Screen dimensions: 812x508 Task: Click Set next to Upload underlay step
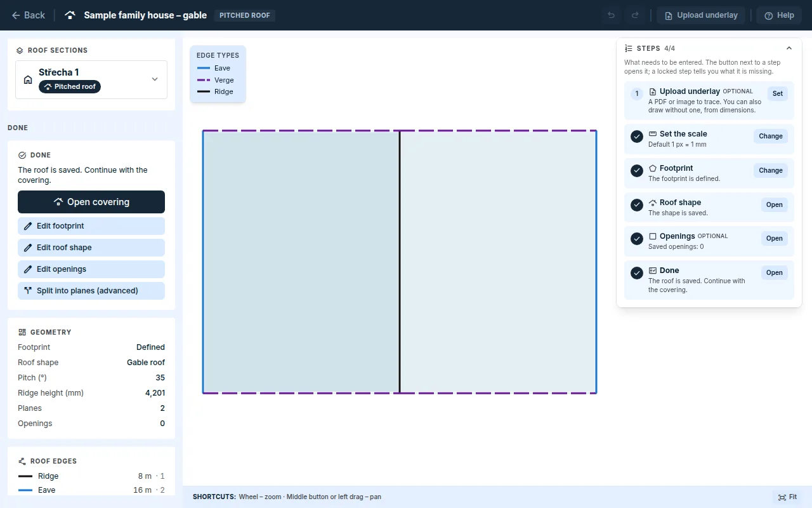tap(778, 94)
